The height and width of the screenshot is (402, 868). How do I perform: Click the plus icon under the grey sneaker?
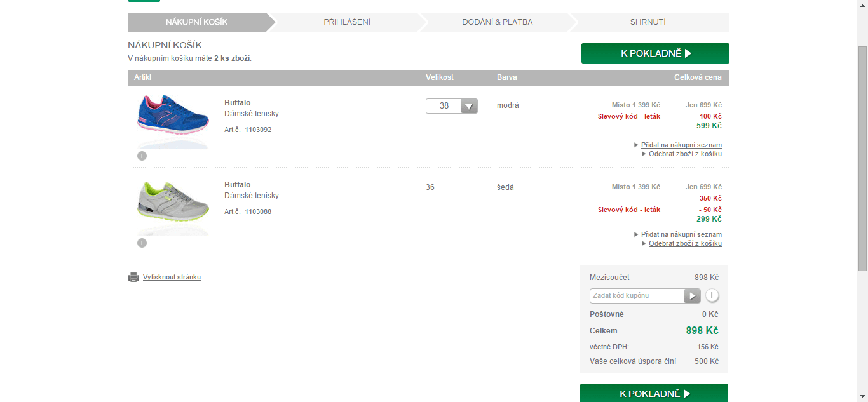pos(142,243)
